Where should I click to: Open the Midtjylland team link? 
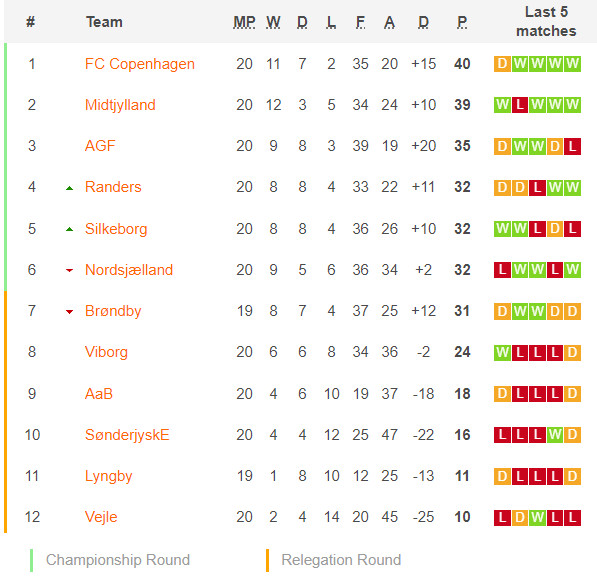coord(120,105)
